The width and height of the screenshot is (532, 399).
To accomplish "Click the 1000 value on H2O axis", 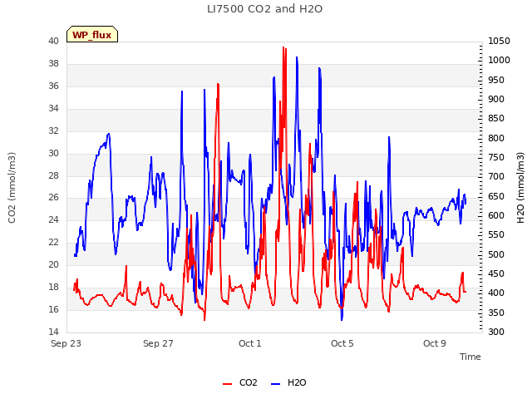I will [499, 60].
